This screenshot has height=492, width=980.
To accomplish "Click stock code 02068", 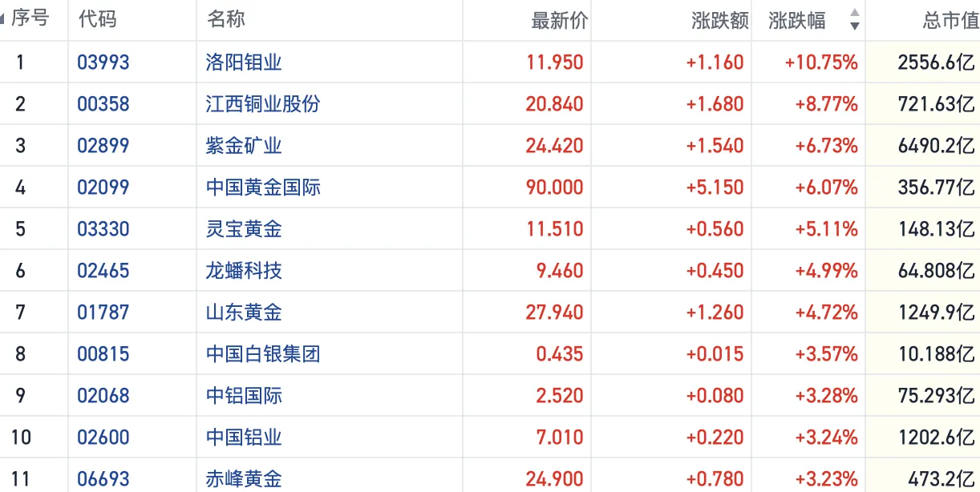I will [x=103, y=396].
